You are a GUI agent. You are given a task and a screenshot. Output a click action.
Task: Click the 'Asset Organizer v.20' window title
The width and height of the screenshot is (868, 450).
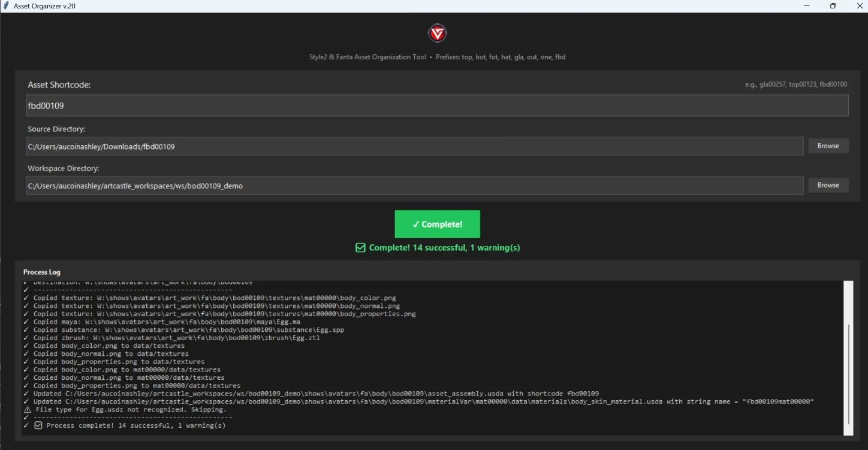click(45, 6)
